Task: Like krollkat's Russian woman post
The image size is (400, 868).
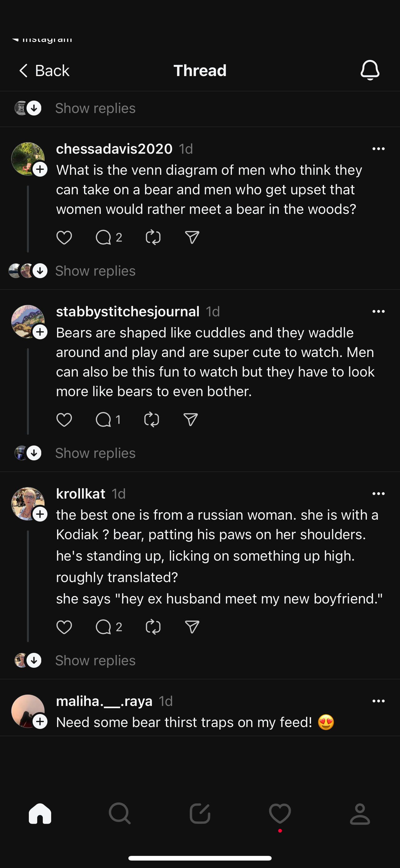Action: pos(64,627)
